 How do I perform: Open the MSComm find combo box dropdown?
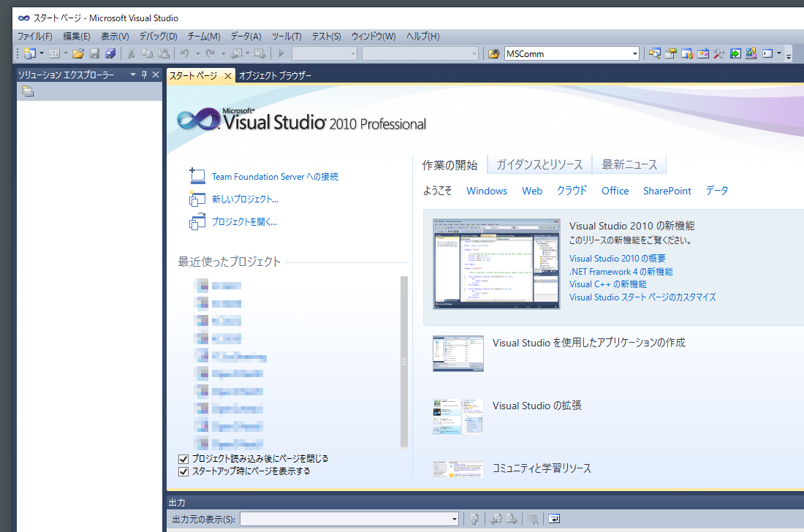click(x=634, y=54)
